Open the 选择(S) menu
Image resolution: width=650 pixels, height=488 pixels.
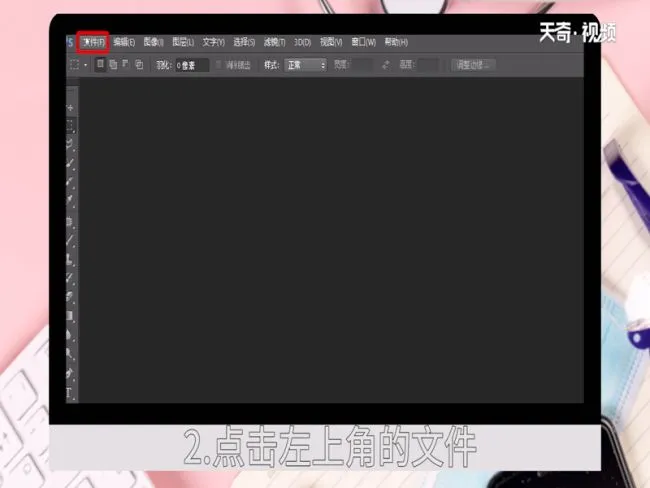coord(244,42)
